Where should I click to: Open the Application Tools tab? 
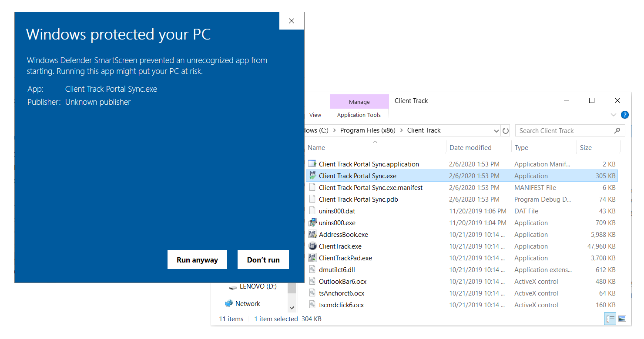click(x=359, y=115)
